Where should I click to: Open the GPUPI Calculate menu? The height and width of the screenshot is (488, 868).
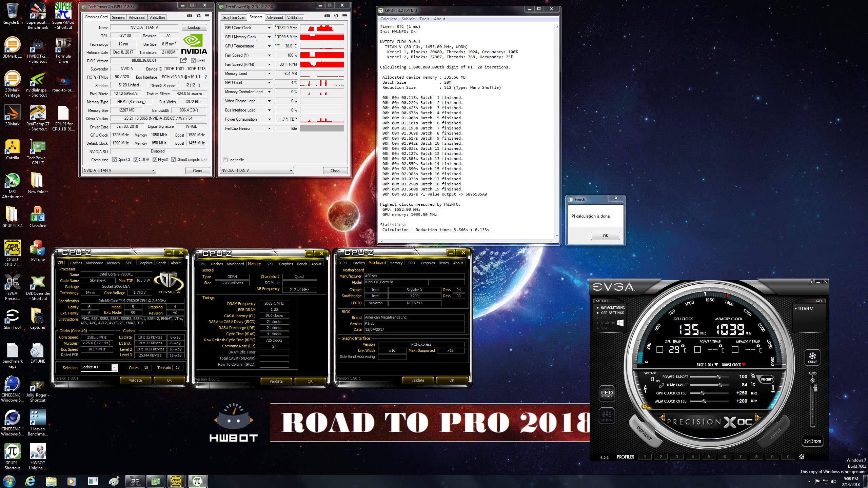click(x=389, y=19)
